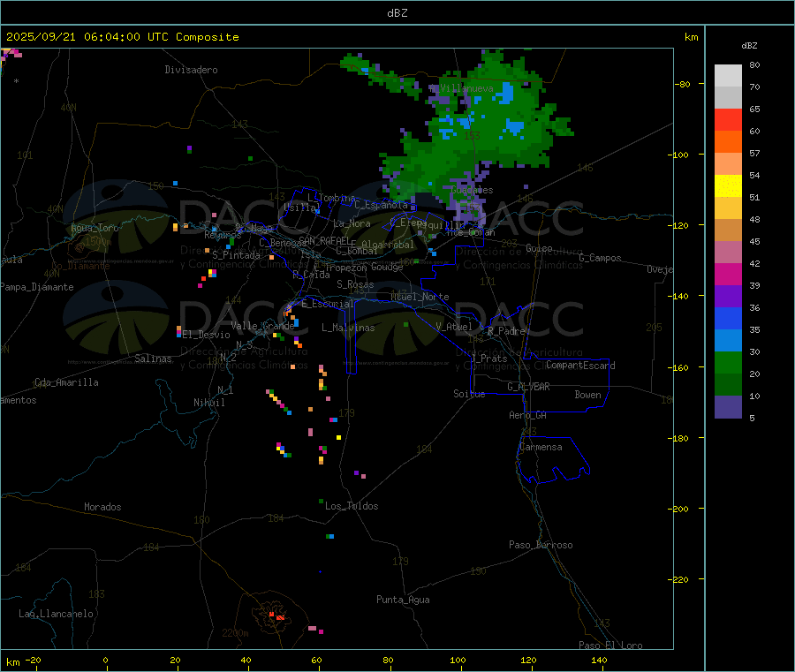Click the L_Malvinas label
Image resolution: width=795 pixels, height=672 pixels.
[x=348, y=328]
